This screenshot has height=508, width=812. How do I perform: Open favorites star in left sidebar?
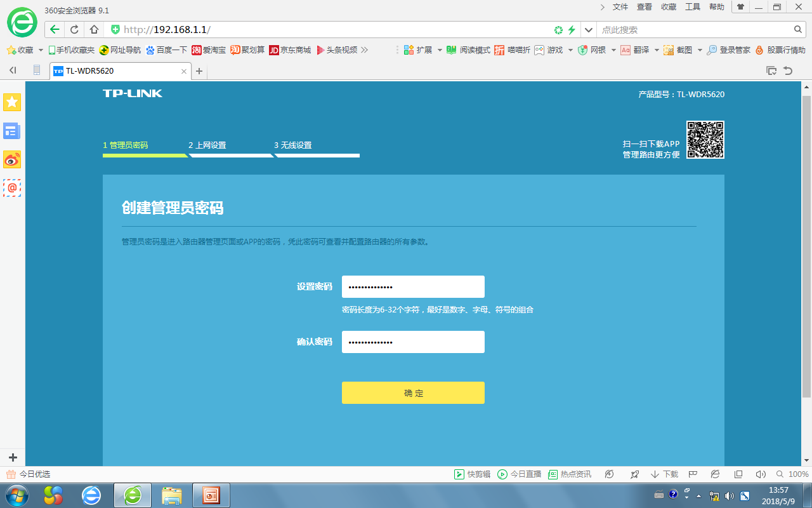coord(12,102)
